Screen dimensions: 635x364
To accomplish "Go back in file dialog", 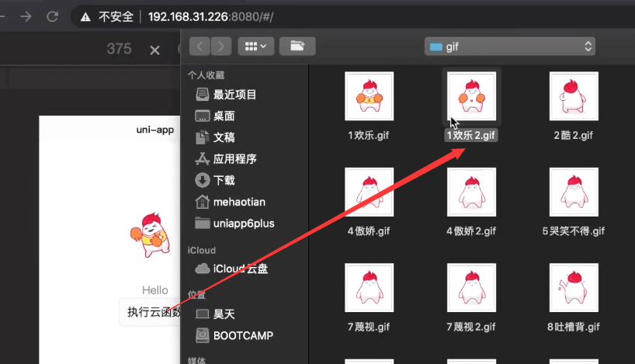I will 200,46.
